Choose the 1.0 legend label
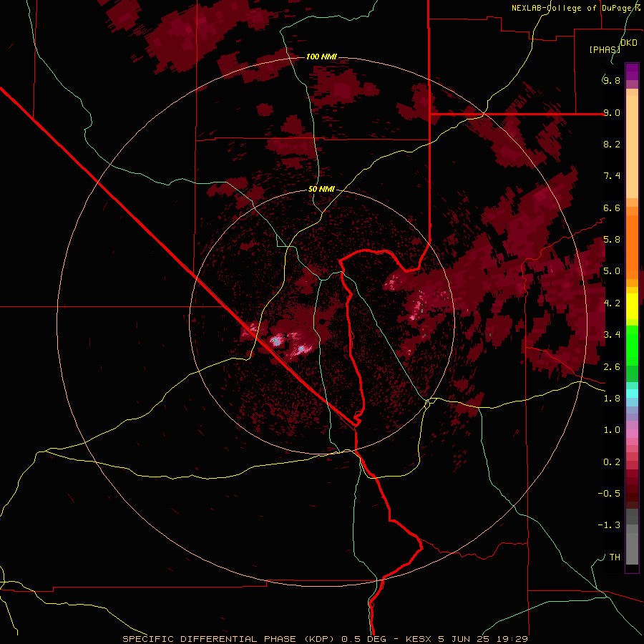Viewport: 644px width, 644px height. click(x=612, y=430)
